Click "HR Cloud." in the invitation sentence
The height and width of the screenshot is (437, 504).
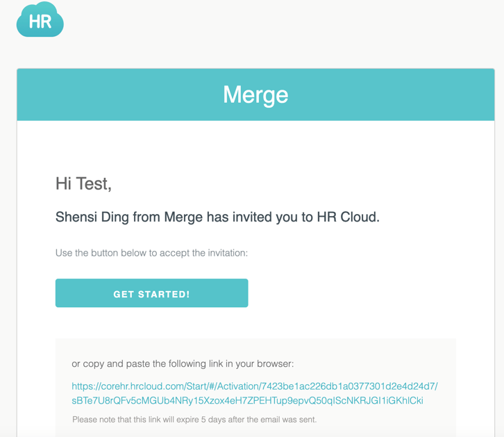click(348, 217)
